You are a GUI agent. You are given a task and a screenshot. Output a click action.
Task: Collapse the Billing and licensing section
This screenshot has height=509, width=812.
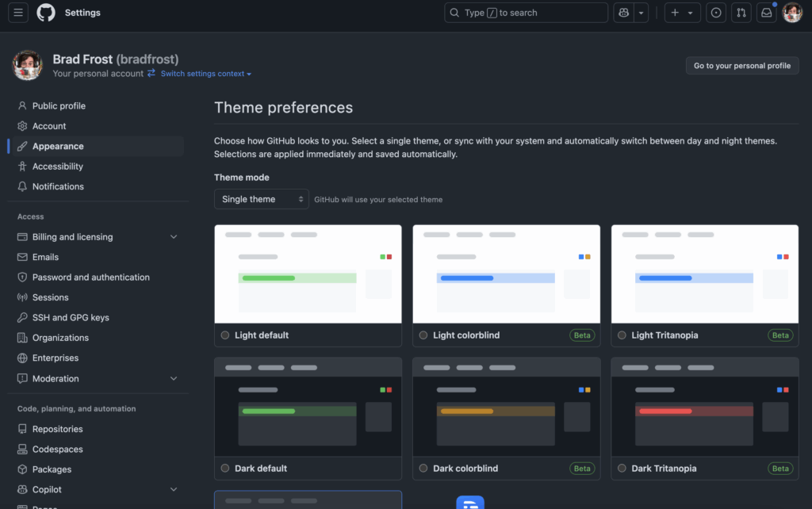click(174, 236)
